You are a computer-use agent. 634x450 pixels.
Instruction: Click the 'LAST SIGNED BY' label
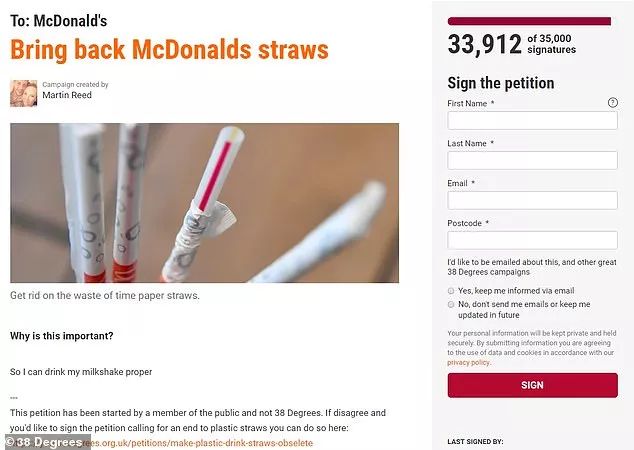pyautogui.click(x=475, y=442)
